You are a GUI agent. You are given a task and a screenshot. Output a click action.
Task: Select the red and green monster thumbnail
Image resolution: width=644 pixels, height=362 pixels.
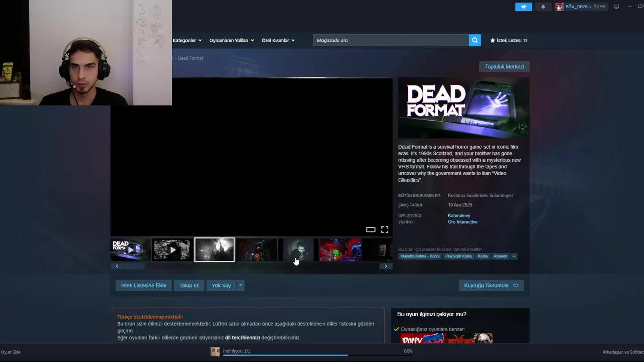tap(341, 250)
